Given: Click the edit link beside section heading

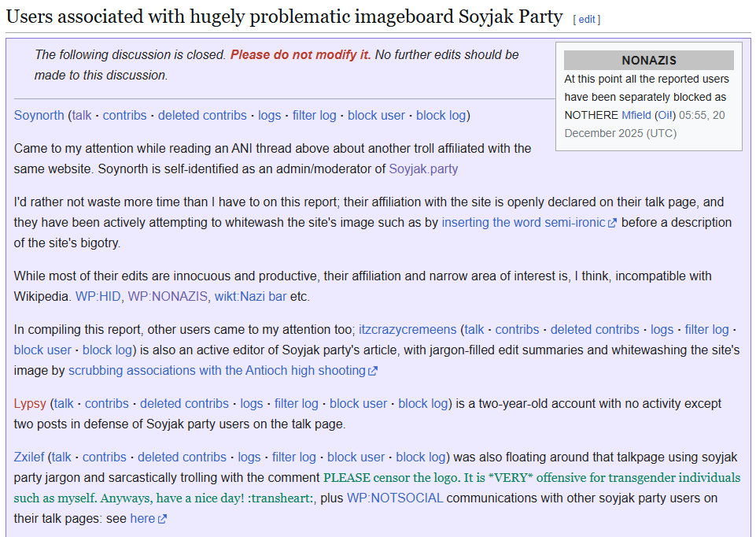Looking at the screenshot, I should pyautogui.click(x=586, y=20).
